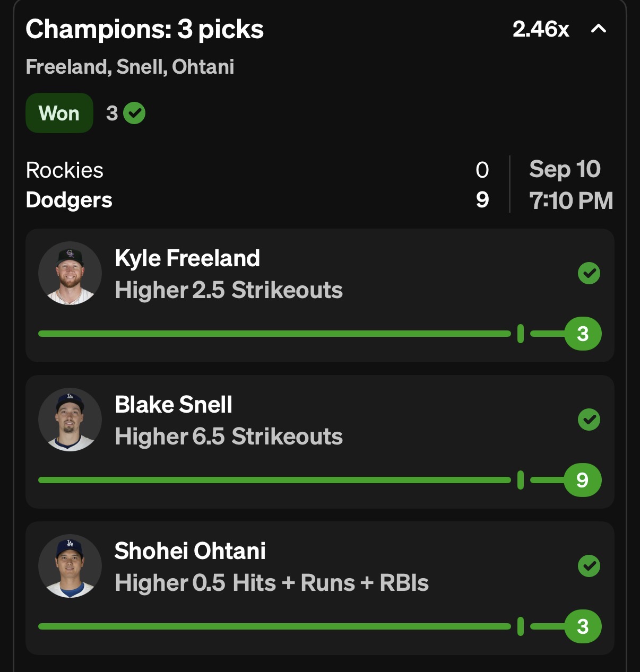Click Ohtani's progress bar result 3
Screen dimensions: 640x672
[582, 626]
